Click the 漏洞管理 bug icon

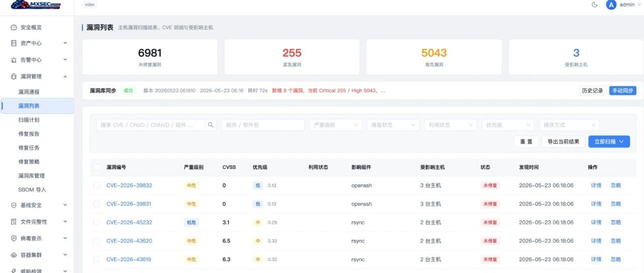(x=14, y=76)
